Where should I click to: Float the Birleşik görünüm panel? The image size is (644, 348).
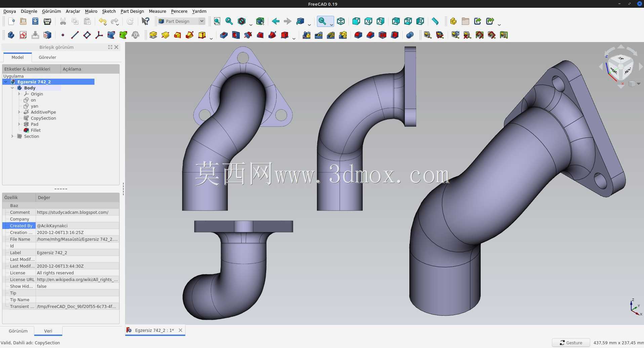click(x=110, y=47)
